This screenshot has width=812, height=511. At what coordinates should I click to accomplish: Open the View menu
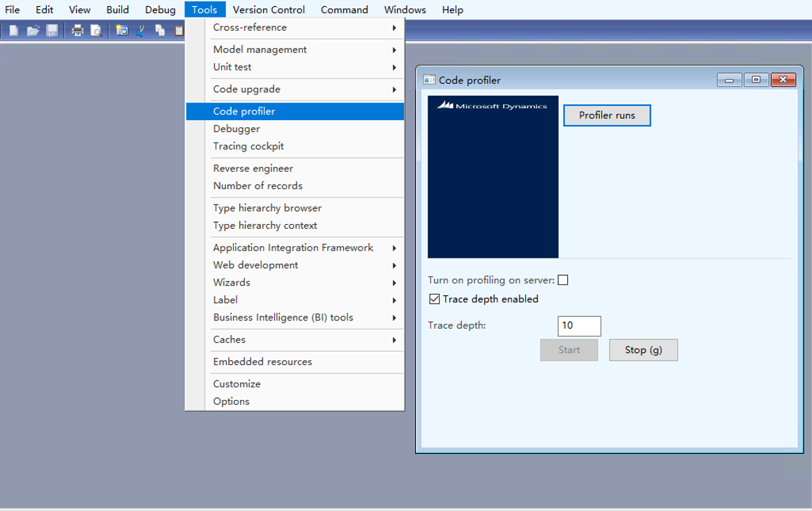tap(80, 9)
